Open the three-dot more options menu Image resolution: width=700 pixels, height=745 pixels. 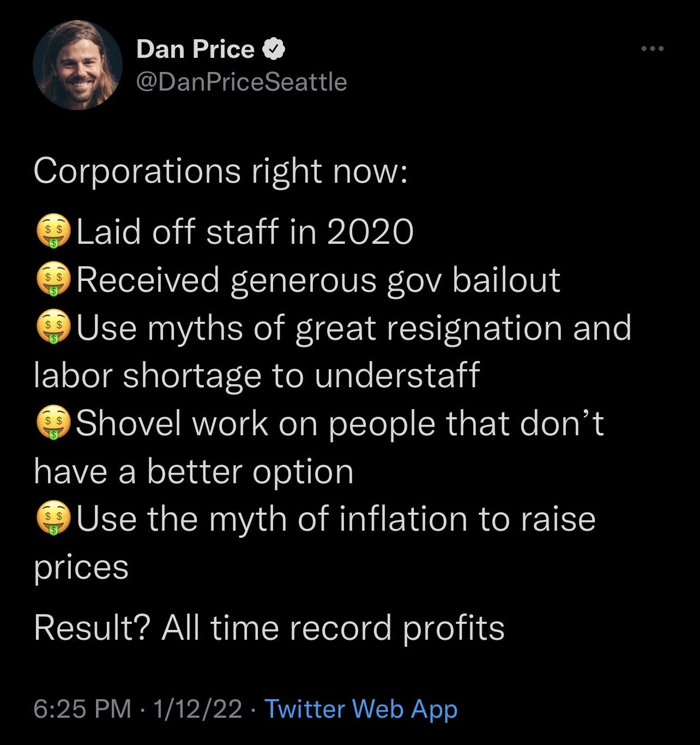652,49
